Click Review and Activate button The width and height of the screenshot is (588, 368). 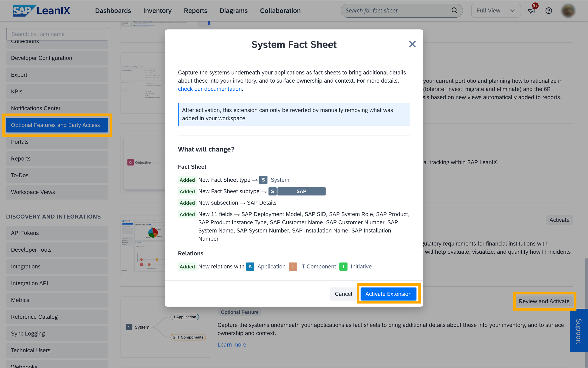tap(544, 301)
